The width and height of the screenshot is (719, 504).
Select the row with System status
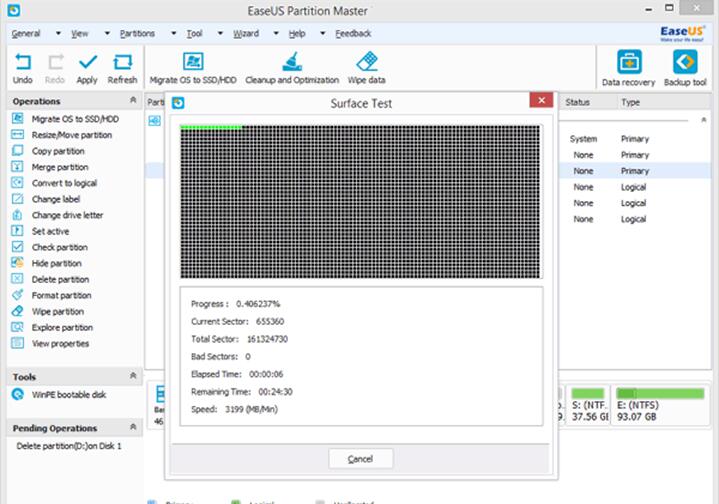pos(633,139)
